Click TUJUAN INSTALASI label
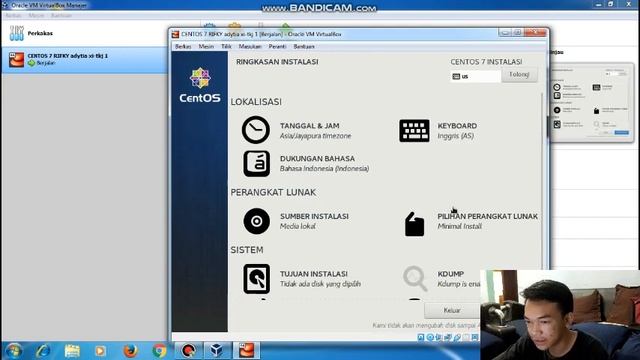The image size is (640, 360). pos(313,274)
